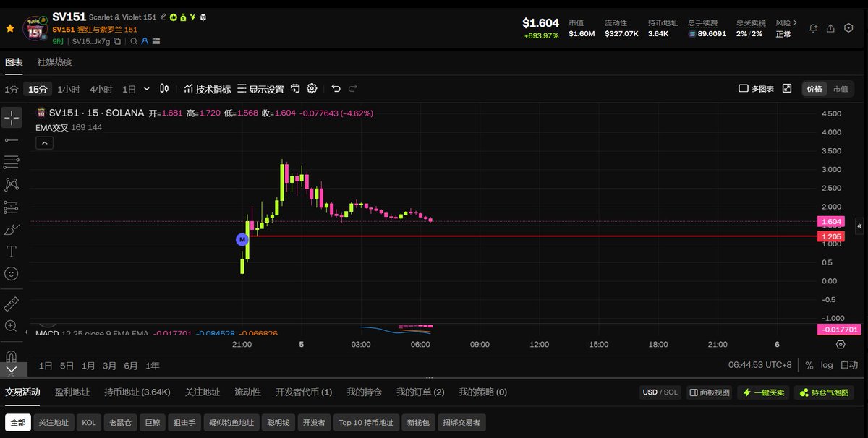Screen dimensions: 868x438
Task: Click the share icon in header
Action: [830, 28]
